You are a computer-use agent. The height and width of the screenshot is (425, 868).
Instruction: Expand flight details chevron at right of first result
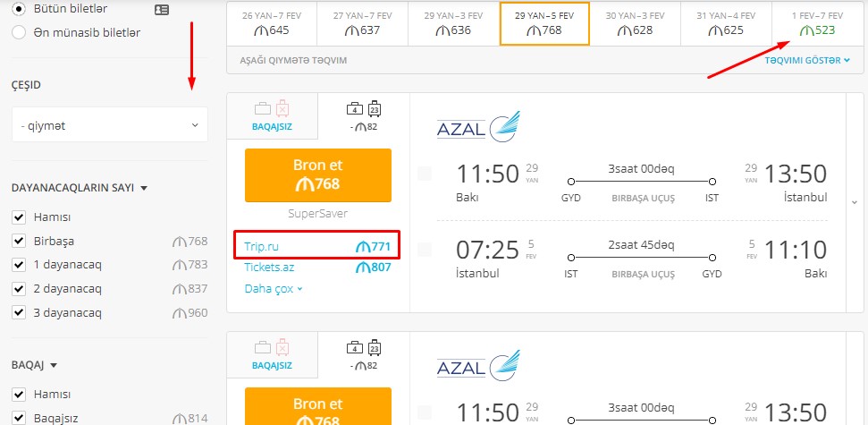pos(855,202)
